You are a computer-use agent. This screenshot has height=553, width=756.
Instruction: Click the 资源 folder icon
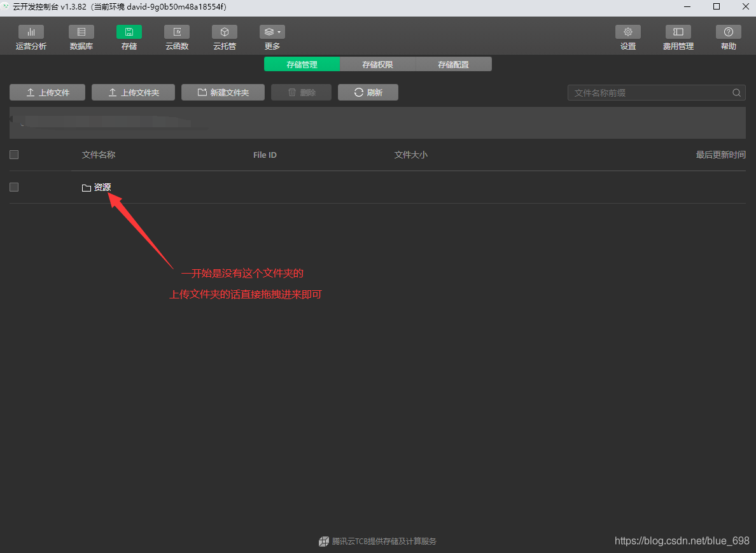pyautogui.click(x=87, y=188)
